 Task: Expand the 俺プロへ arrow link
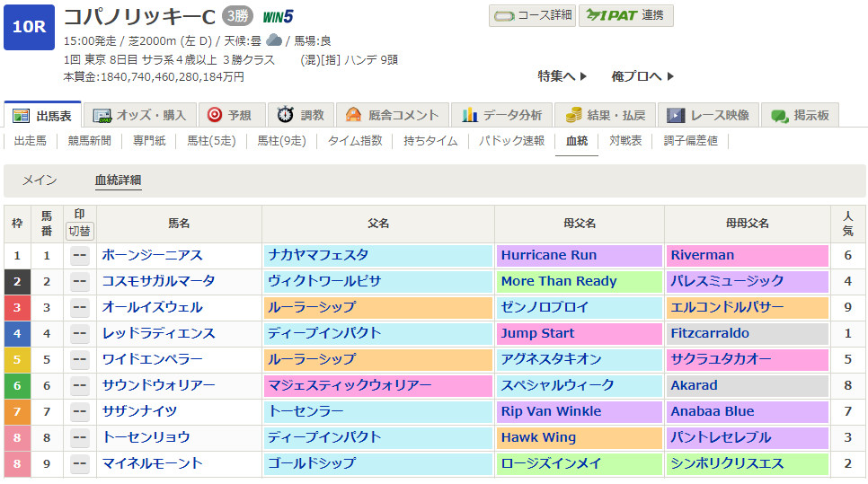pyautogui.click(x=642, y=76)
